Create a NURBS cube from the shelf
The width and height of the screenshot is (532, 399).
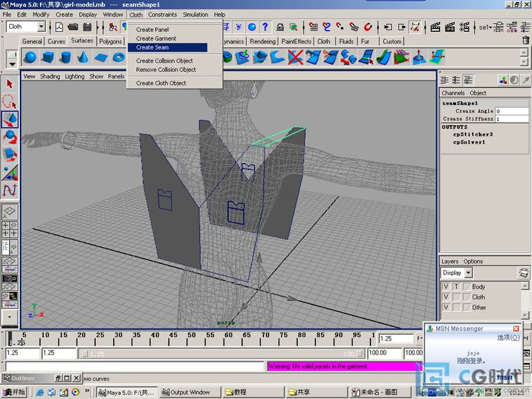coord(48,57)
